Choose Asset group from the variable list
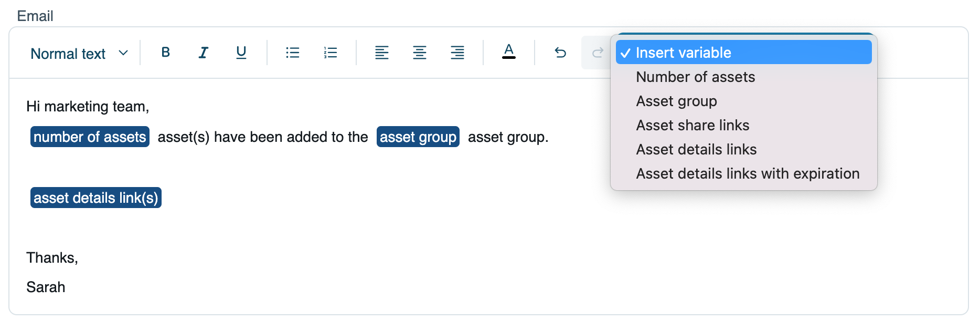Screen dimensions: 980x331 (676, 101)
